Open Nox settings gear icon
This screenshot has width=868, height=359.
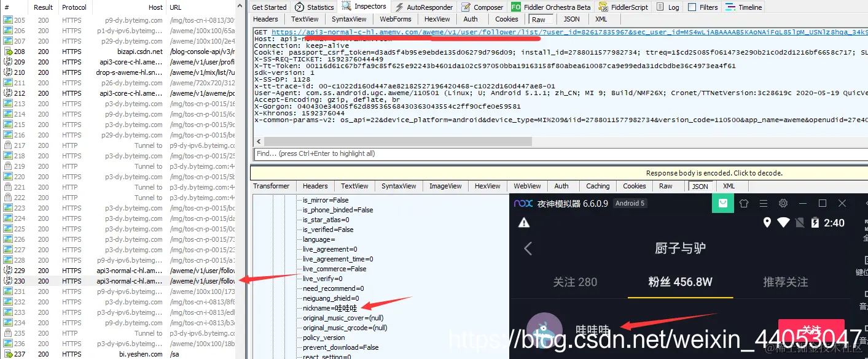(x=783, y=203)
